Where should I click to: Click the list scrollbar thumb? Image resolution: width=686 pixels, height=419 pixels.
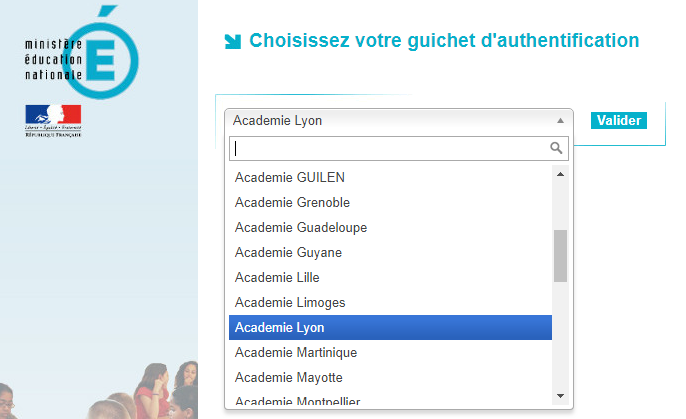pyautogui.click(x=560, y=256)
